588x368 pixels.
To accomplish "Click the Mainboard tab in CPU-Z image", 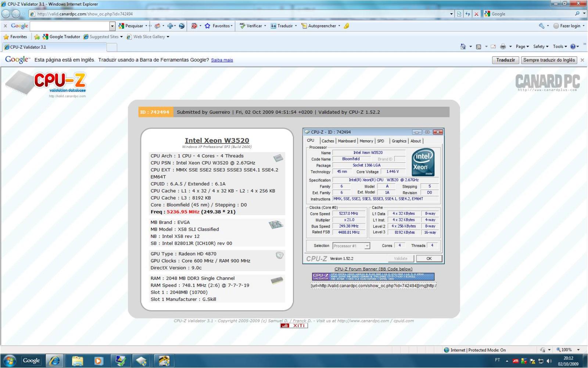I will pyautogui.click(x=347, y=141).
